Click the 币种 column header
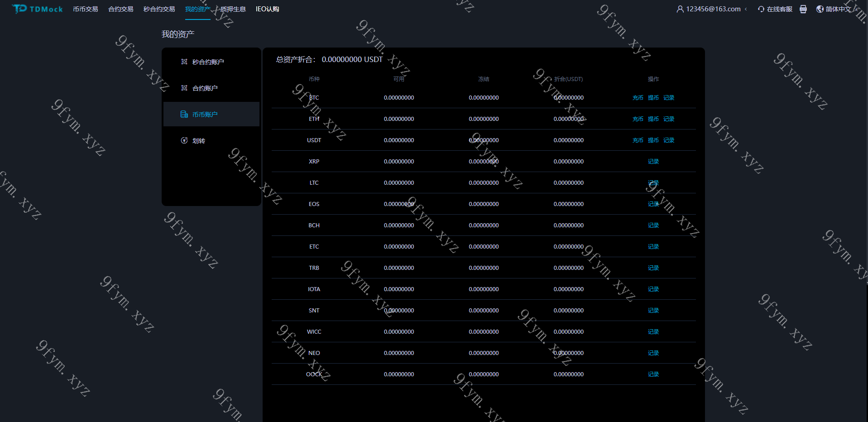The image size is (868, 422). [x=314, y=79]
